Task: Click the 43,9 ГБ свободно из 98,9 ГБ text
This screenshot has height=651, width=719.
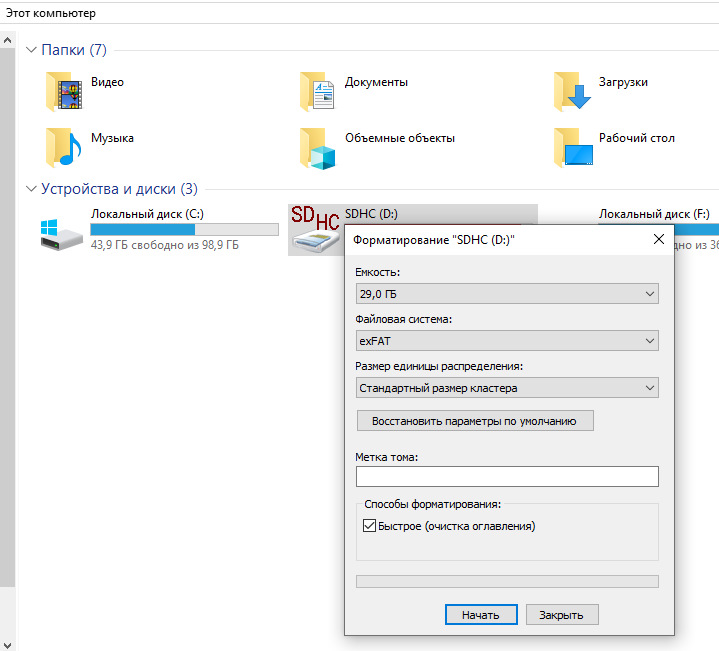Action: point(165,245)
